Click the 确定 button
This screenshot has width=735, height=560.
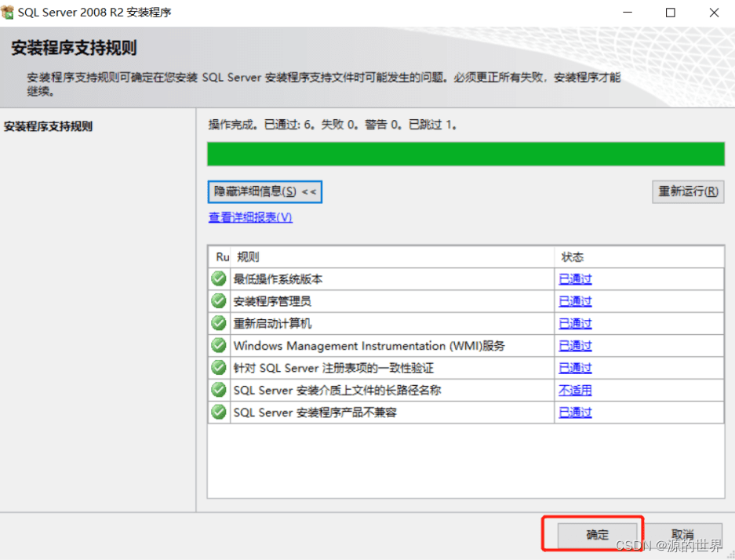tap(597, 535)
